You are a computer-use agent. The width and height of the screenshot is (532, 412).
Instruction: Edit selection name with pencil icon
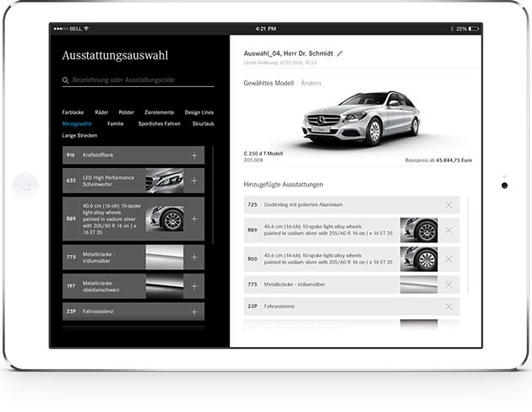pos(339,53)
